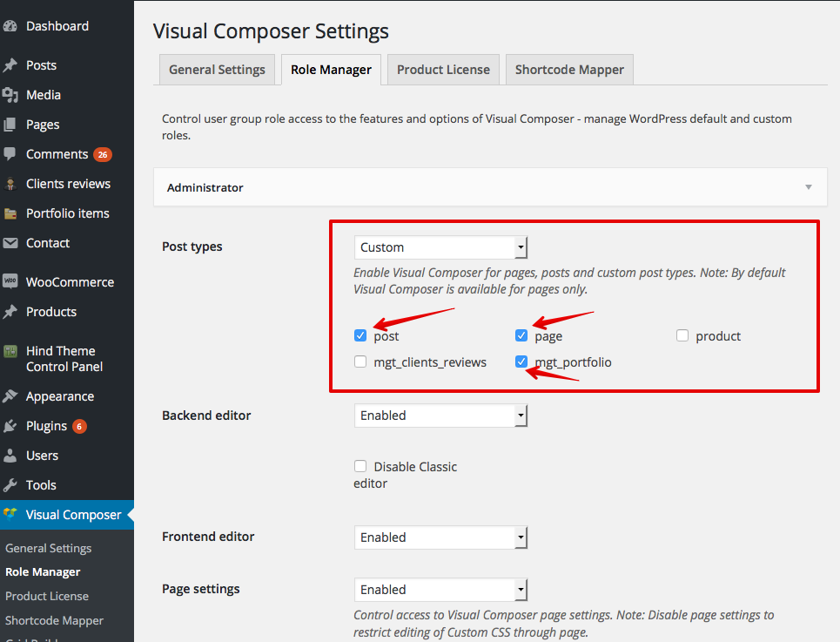Check the mgt_clients_reviews checkbox
This screenshot has height=642, width=840.
(360, 362)
